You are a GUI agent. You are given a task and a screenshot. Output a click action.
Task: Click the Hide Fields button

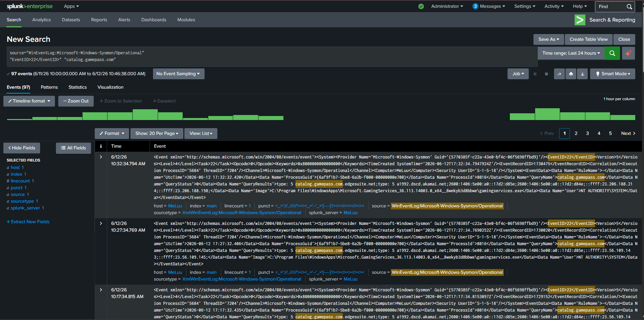pyautogui.click(x=22, y=148)
